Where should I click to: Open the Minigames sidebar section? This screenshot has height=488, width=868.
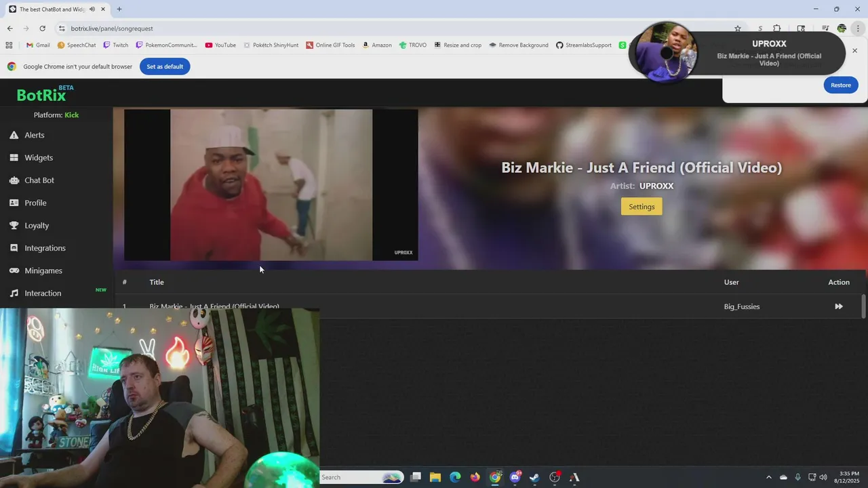(x=43, y=270)
